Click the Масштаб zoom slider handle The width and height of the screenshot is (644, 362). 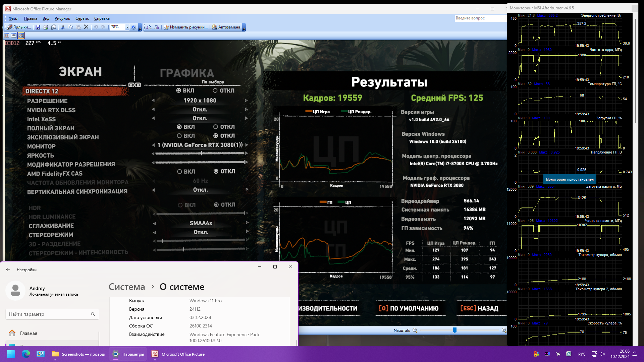point(455,330)
